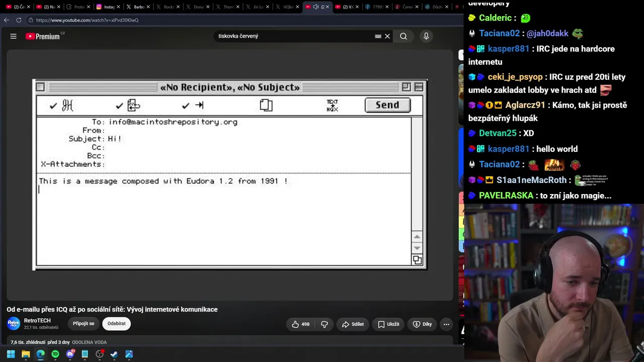Image resolution: width=644 pixels, height=362 pixels.
Task: Open the Windows Start menu
Action: [x=11, y=354]
